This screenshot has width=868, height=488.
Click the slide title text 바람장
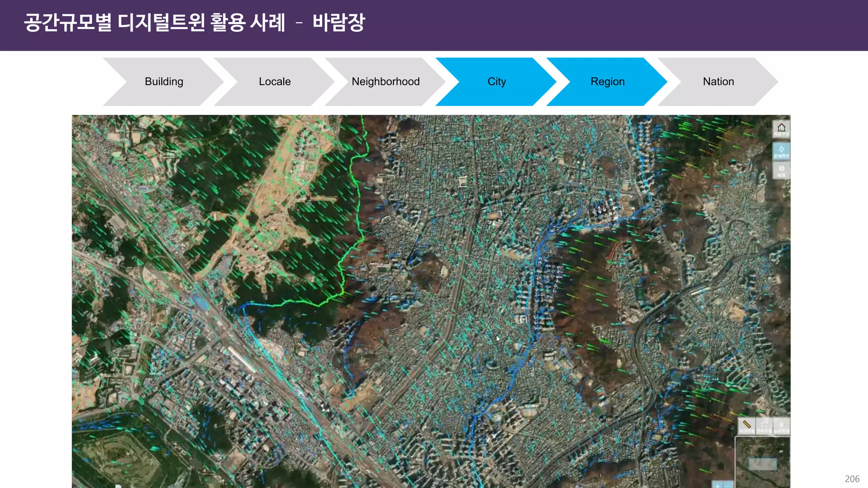(x=339, y=22)
